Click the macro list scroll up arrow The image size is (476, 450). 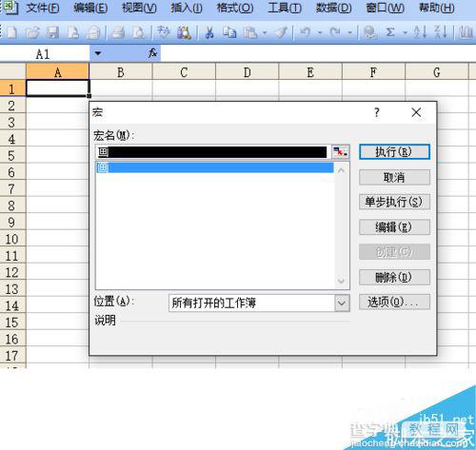pos(342,170)
